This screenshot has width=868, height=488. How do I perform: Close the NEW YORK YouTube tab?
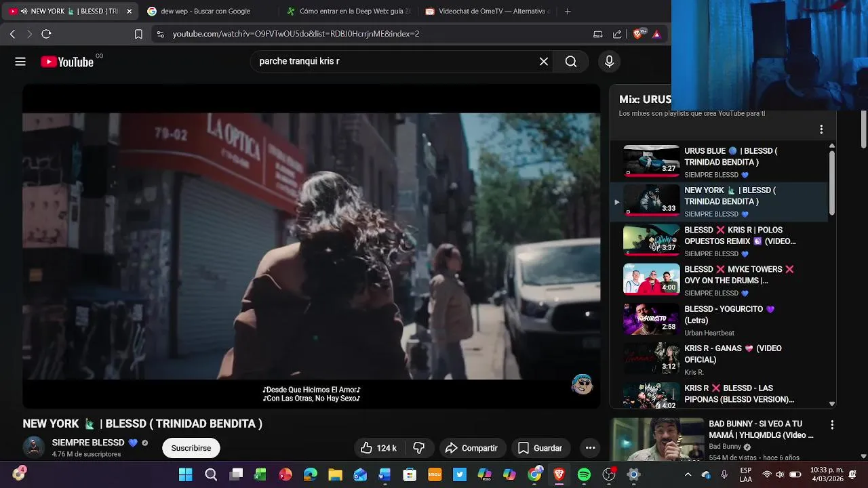click(130, 11)
